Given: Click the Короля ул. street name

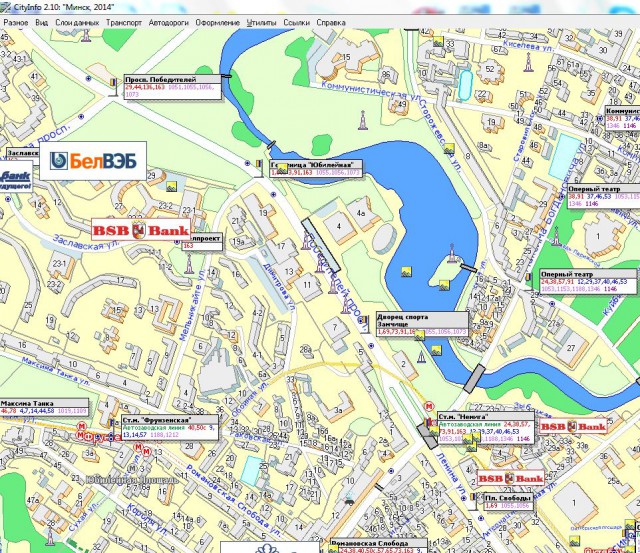Looking at the screenshot, I should click(147, 520).
